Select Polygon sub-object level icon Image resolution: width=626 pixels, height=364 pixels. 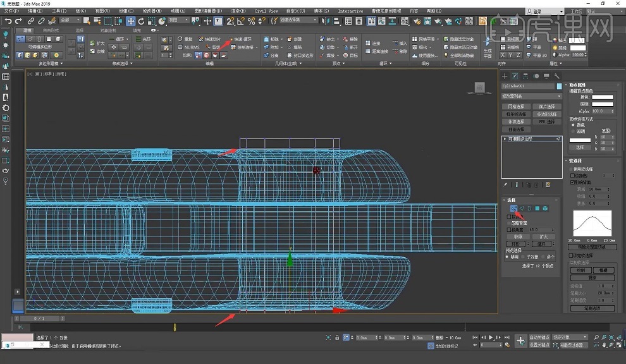[537, 208]
